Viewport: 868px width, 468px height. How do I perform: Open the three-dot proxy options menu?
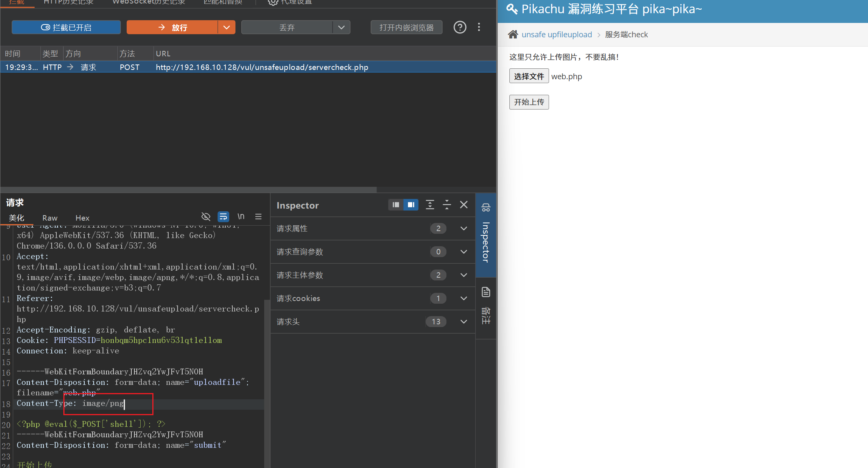coord(479,27)
